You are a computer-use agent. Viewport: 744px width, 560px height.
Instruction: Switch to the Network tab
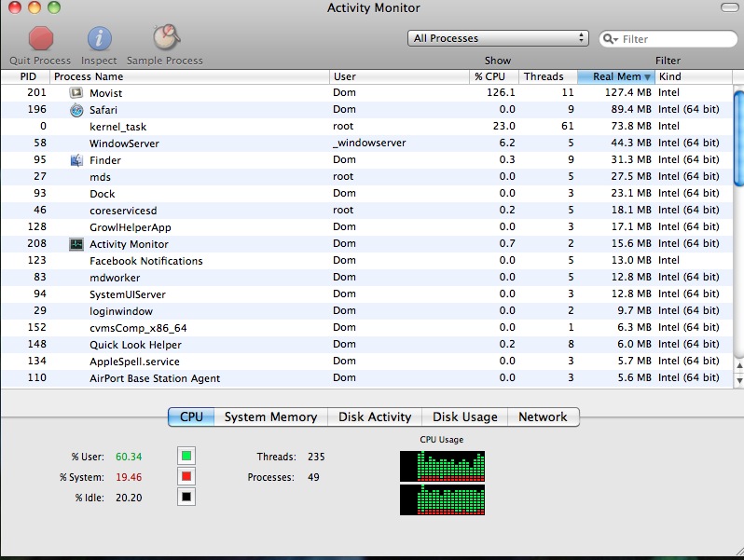click(543, 417)
